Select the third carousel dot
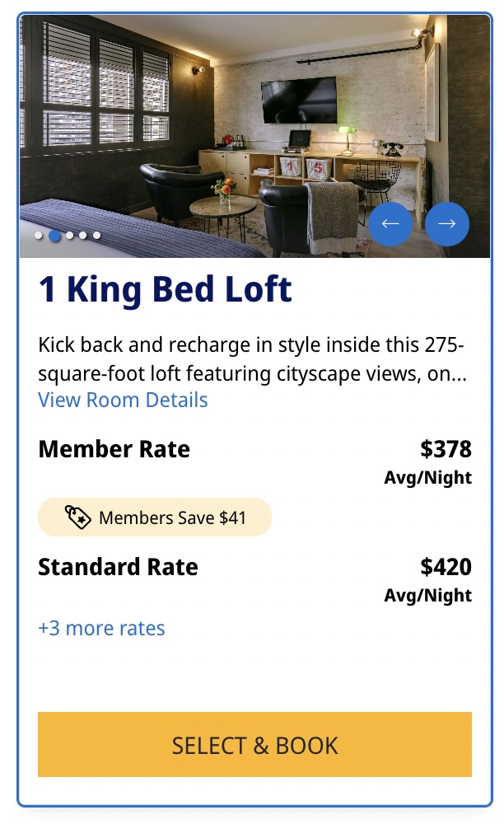This screenshot has width=504, height=824. point(69,236)
